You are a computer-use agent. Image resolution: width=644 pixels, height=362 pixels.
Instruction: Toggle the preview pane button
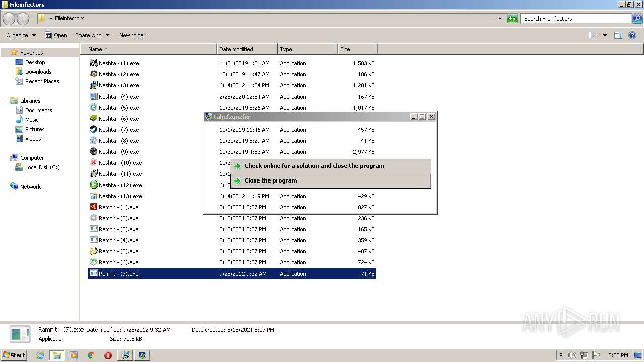tap(618, 35)
